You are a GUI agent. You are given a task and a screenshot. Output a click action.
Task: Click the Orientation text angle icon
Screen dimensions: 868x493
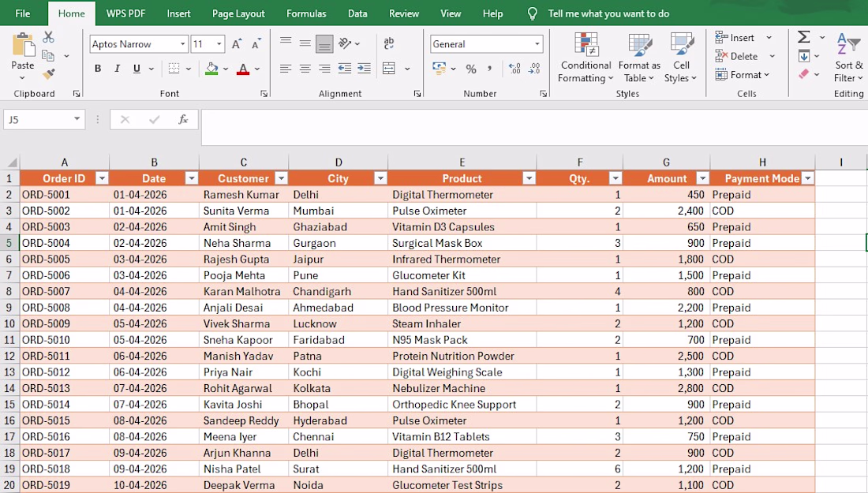click(x=346, y=43)
